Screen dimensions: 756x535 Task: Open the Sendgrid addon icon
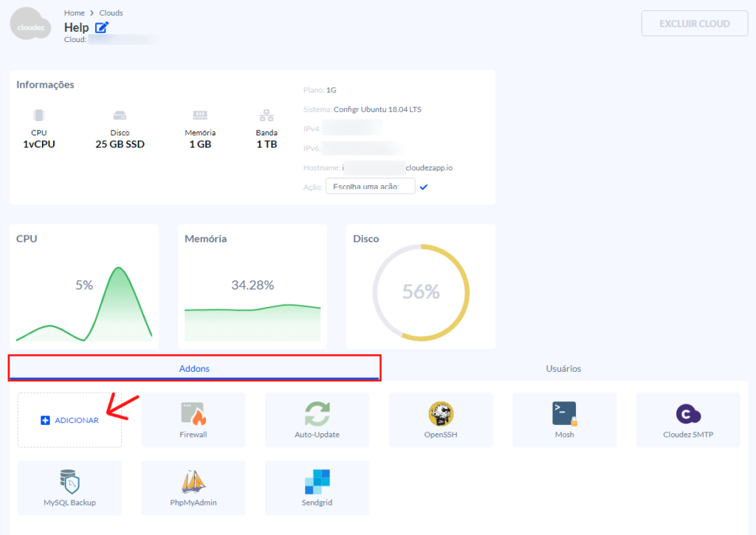coord(317,483)
